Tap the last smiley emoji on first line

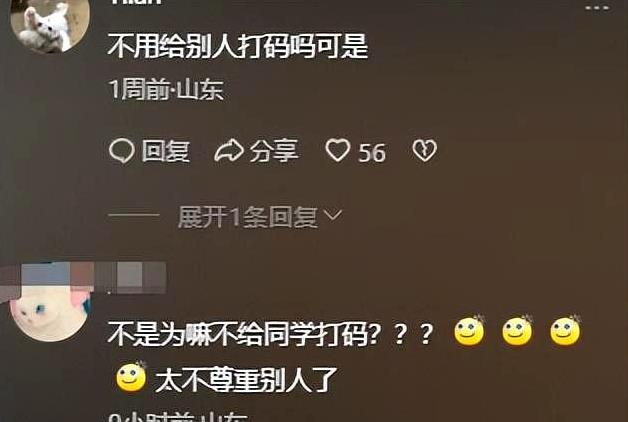(x=566, y=331)
